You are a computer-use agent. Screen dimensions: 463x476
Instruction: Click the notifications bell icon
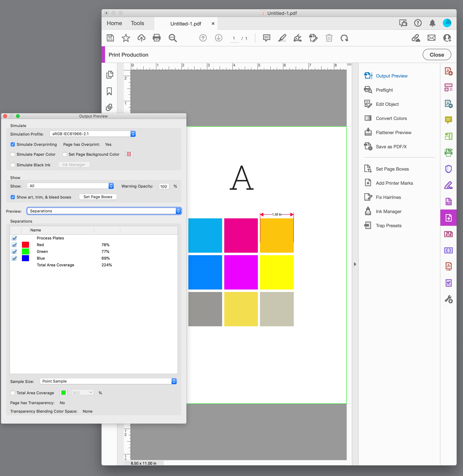click(x=432, y=23)
